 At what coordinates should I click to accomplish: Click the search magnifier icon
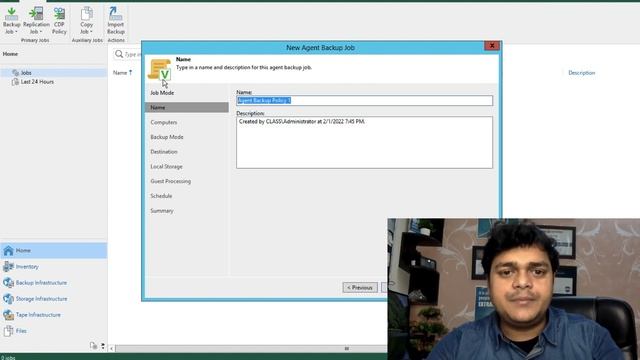[119, 54]
